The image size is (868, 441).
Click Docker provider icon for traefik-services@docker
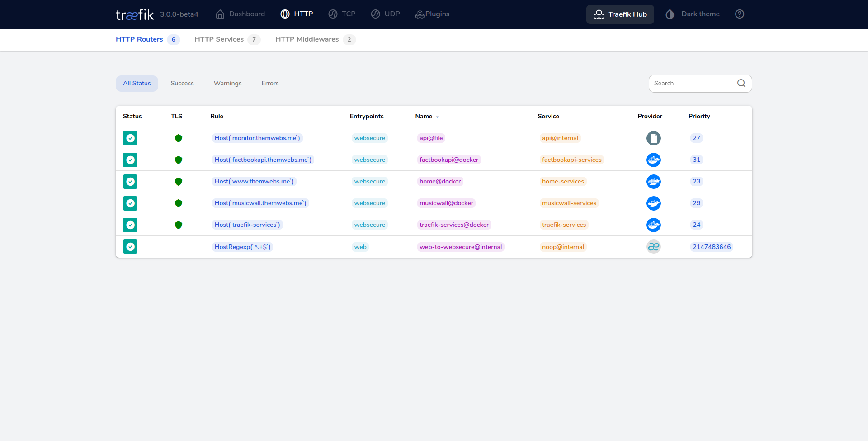click(654, 225)
